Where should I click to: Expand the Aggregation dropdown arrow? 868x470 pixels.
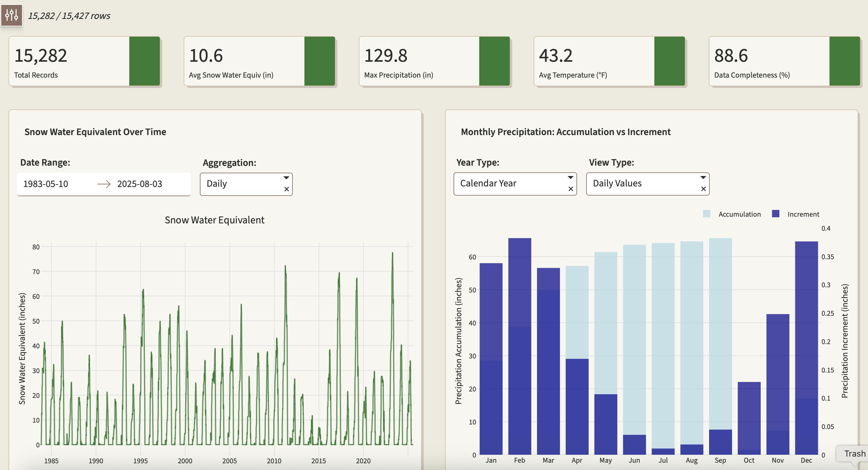[x=286, y=178]
